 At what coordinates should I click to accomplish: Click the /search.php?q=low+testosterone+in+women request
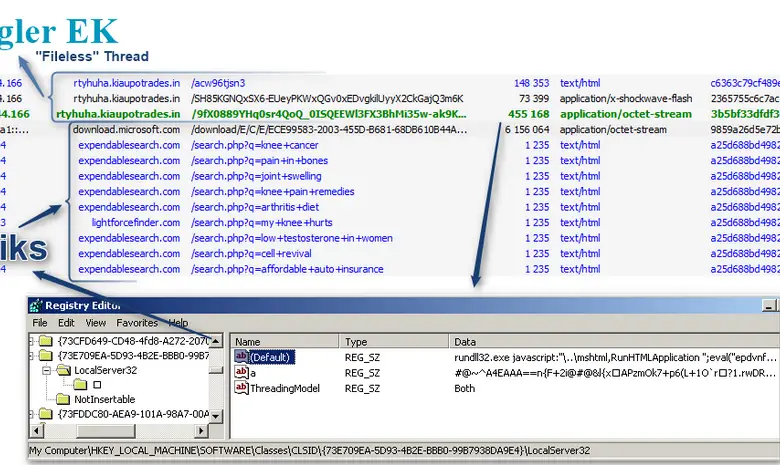pos(292,238)
